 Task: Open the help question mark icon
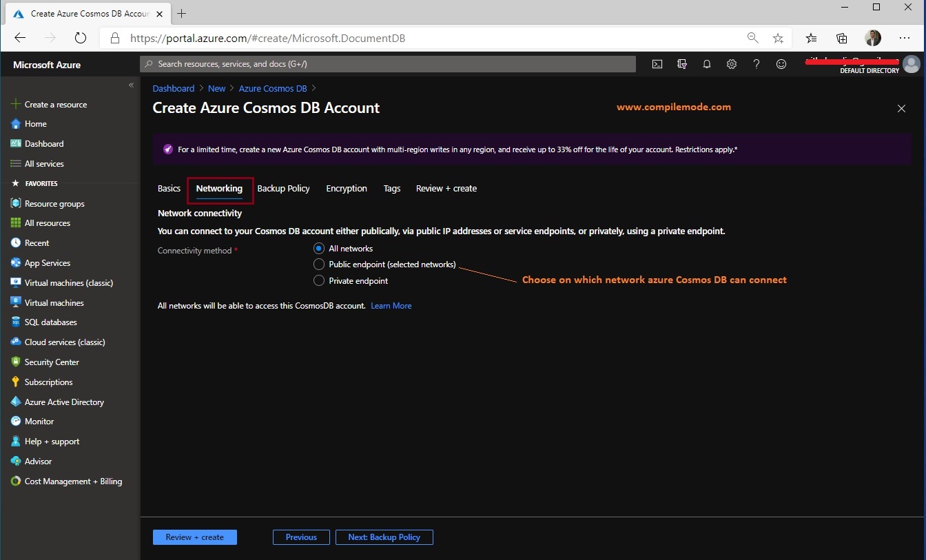point(757,64)
